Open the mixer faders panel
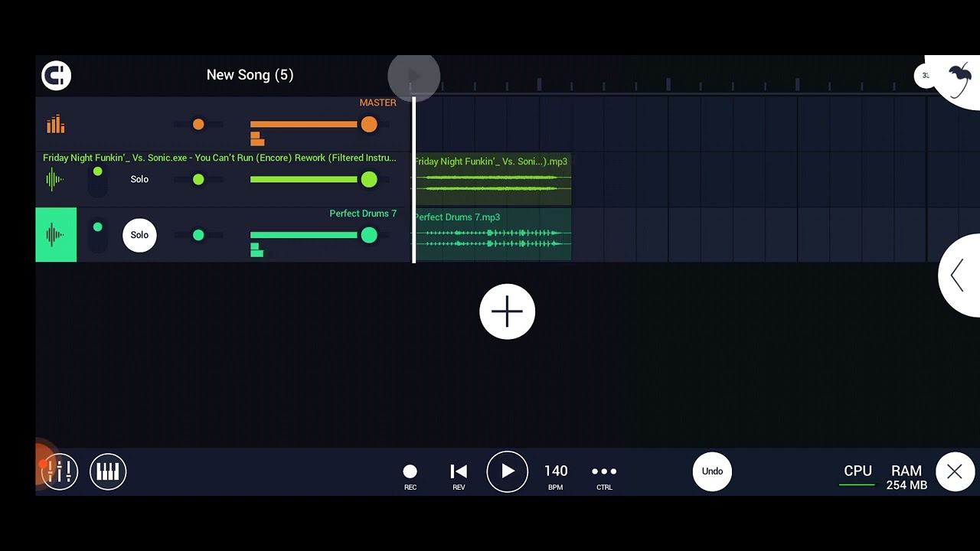 60,471
